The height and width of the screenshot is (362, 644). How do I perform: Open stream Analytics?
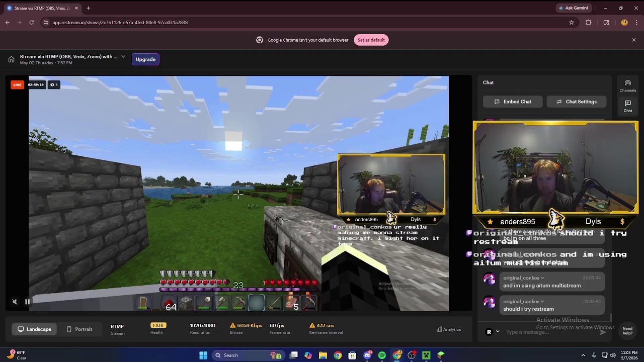click(449, 329)
